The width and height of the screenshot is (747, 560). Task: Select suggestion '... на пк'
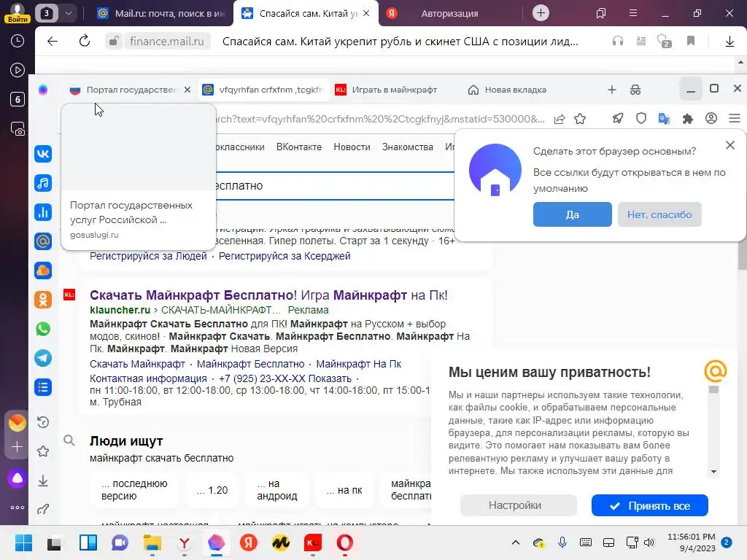pyautogui.click(x=344, y=490)
